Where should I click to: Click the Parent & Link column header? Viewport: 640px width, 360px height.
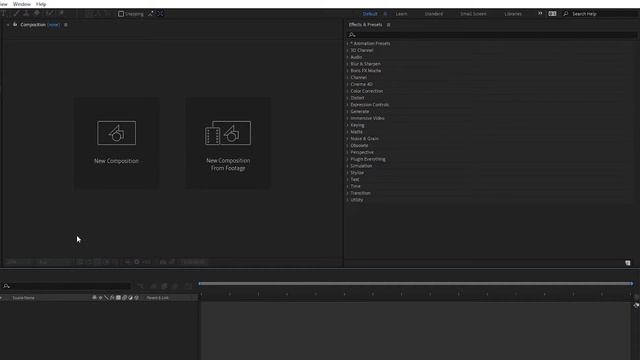(158, 298)
